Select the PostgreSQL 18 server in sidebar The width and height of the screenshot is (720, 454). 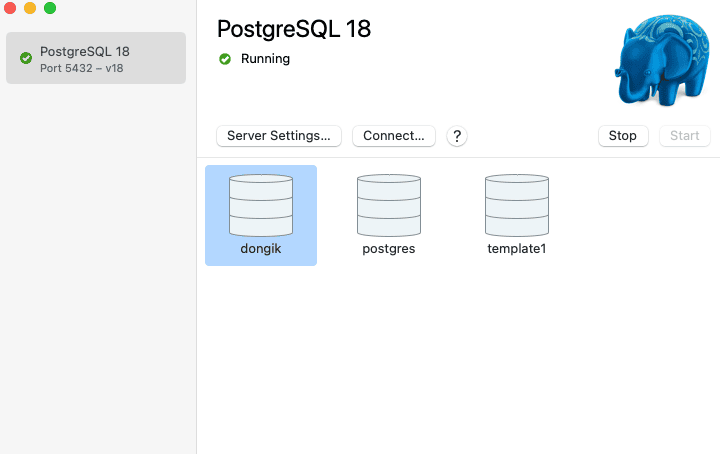(x=96, y=58)
